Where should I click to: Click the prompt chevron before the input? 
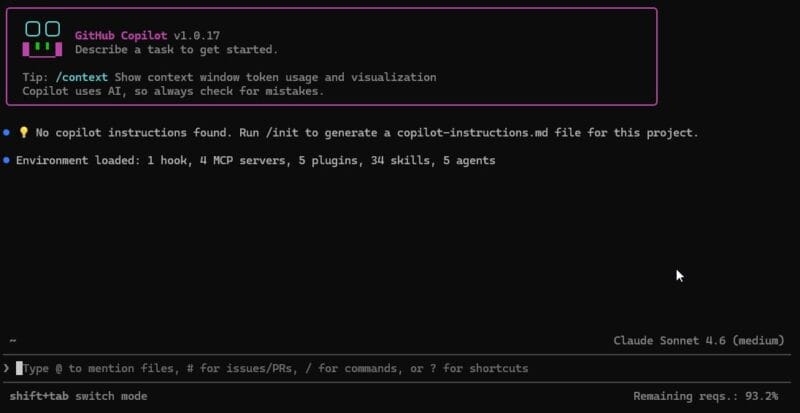point(7,369)
